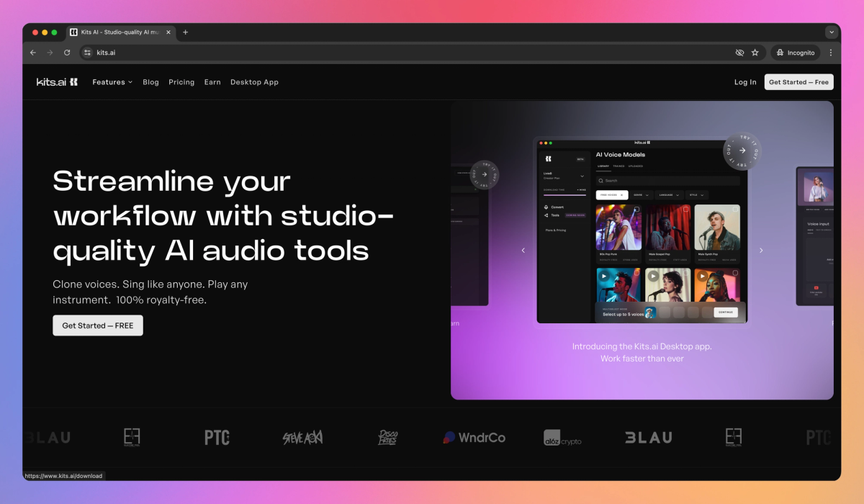The image size is (864, 504).
Task: Click the 'Coming Soon' tag beside Tools
Action: point(575,215)
